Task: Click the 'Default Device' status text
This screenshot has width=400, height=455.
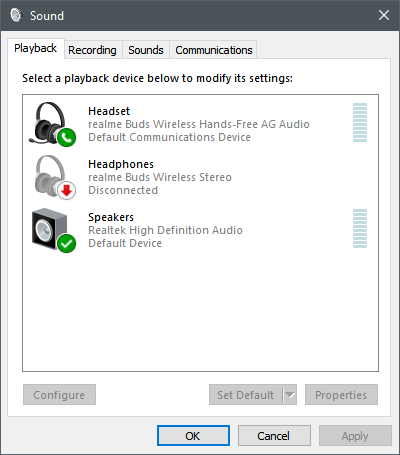Action: 125,243
